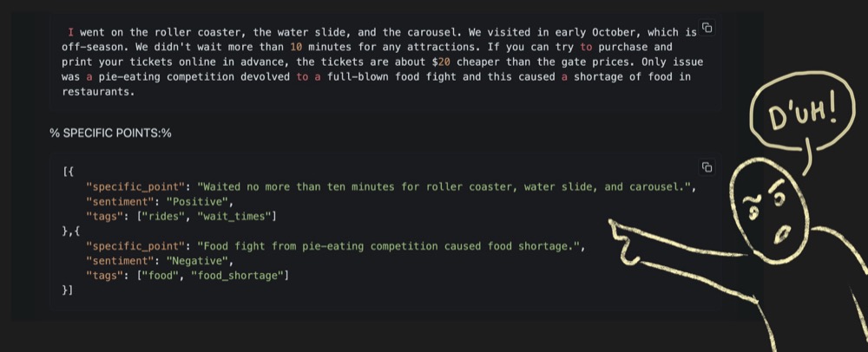
Task: Click the opening "[{" JSON bracket
Action: coord(68,172)
